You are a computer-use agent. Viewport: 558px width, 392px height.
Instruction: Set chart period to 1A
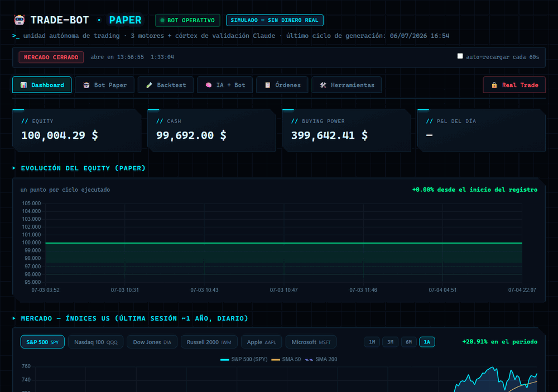(x=427, y=342)
